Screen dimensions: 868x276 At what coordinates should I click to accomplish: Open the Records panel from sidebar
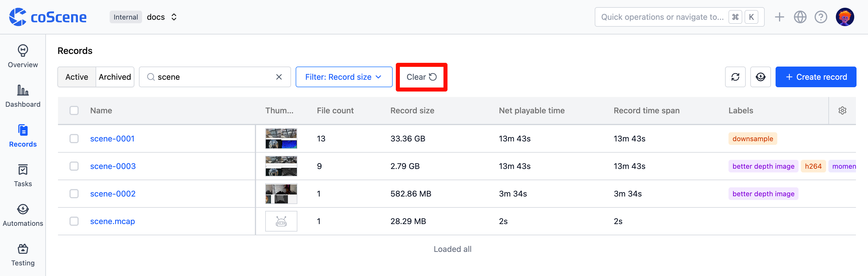[x=23, y=135]
